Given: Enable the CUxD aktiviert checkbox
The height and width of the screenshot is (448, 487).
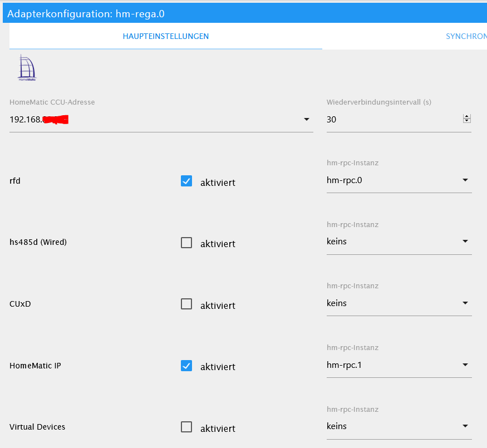Looking at the screenshot, I should 186,304.
